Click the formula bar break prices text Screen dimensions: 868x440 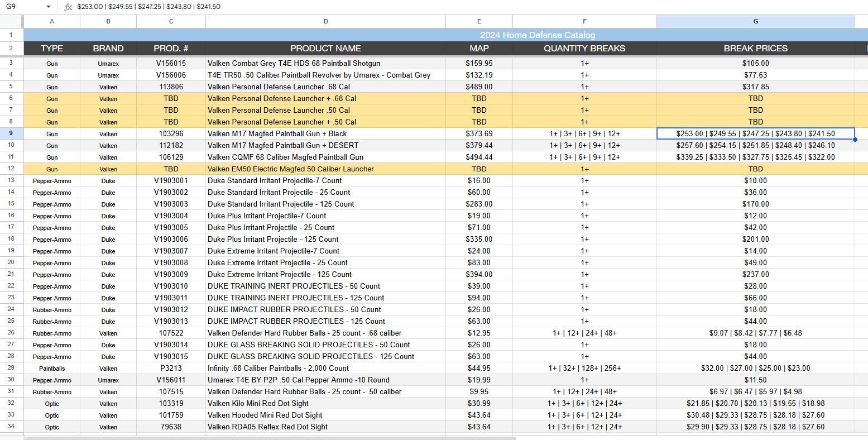(x=148, y=7)
